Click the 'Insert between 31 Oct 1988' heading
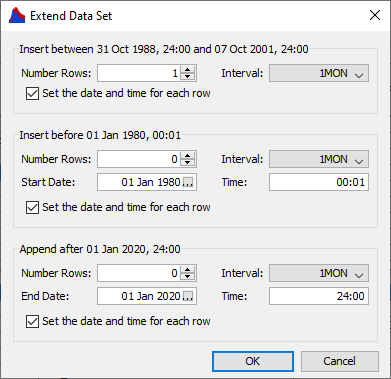Viewport: 391px width, 379px height. 164,49
